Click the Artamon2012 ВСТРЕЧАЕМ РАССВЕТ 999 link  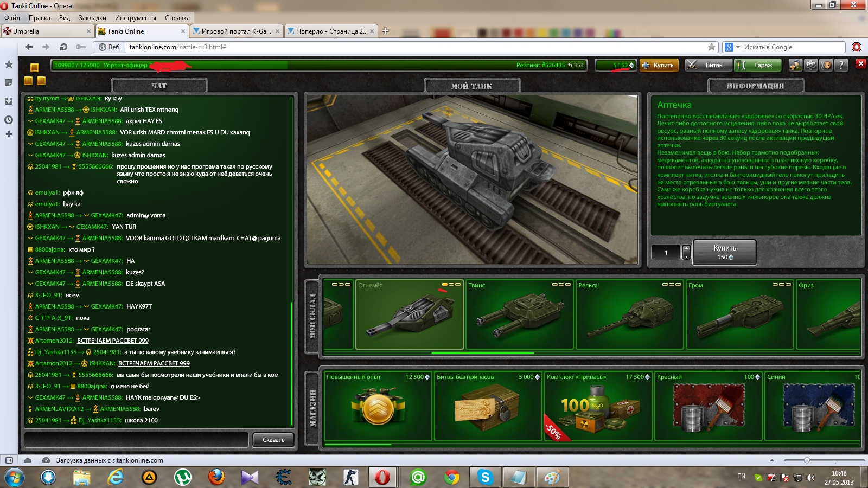coord(112,341)
